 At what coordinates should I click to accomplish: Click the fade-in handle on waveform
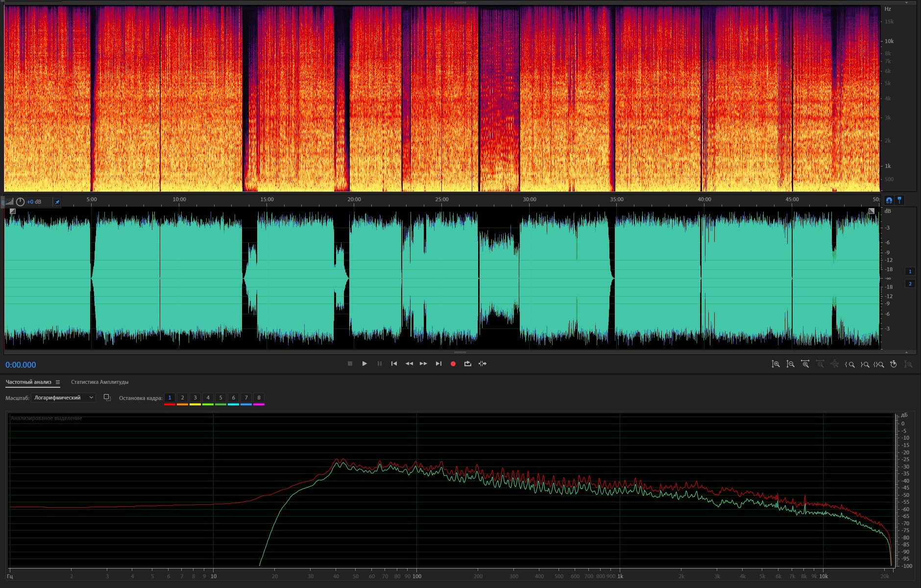click(13, 212)
